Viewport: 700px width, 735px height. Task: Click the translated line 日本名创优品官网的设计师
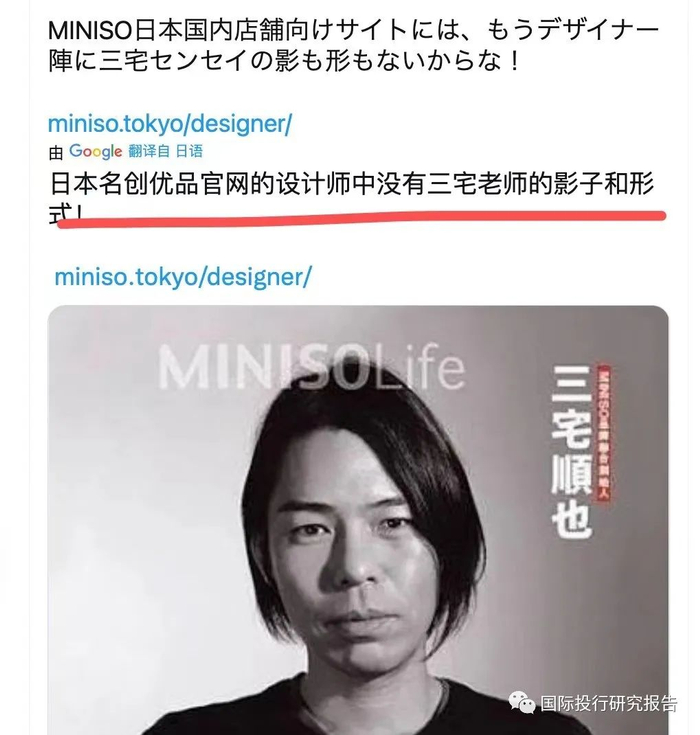pos(352,183)
